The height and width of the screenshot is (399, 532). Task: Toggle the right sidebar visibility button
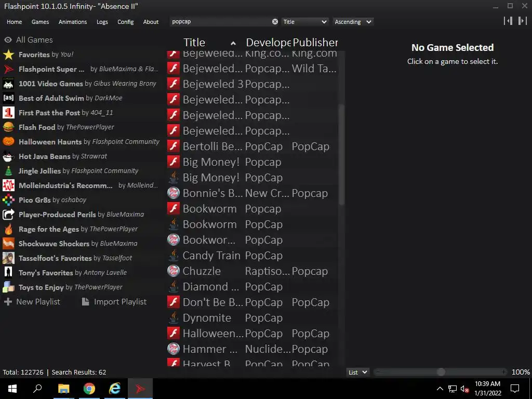pyautogui.click(x=523, y=21)
